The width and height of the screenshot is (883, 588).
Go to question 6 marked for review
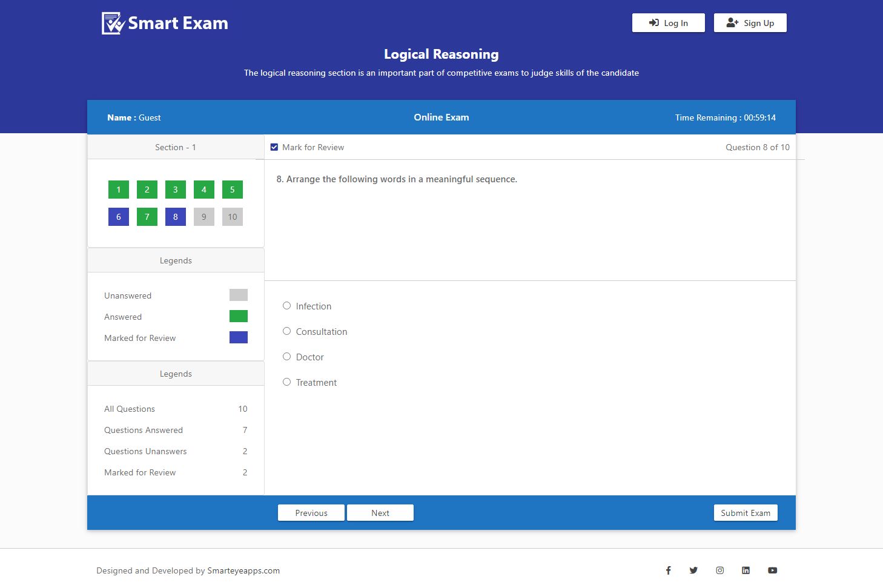(x=119, y=217)
